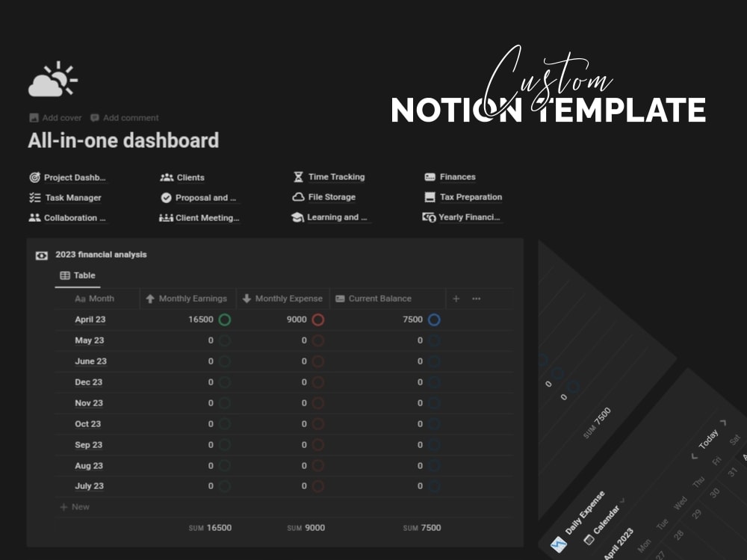
Task: Open the Monthly Earnings column menu
Action: click(x=186, y=298)
